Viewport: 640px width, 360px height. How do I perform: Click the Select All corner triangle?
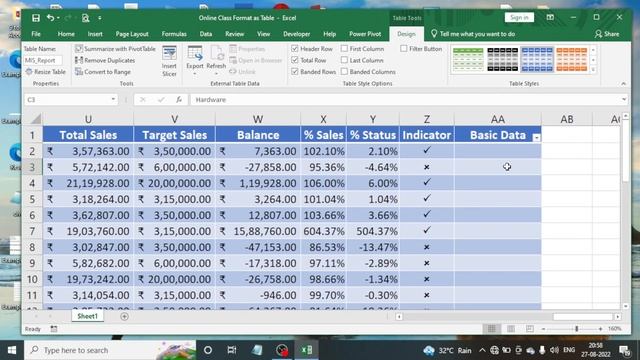pyautogui.click(x=36, y=119)
